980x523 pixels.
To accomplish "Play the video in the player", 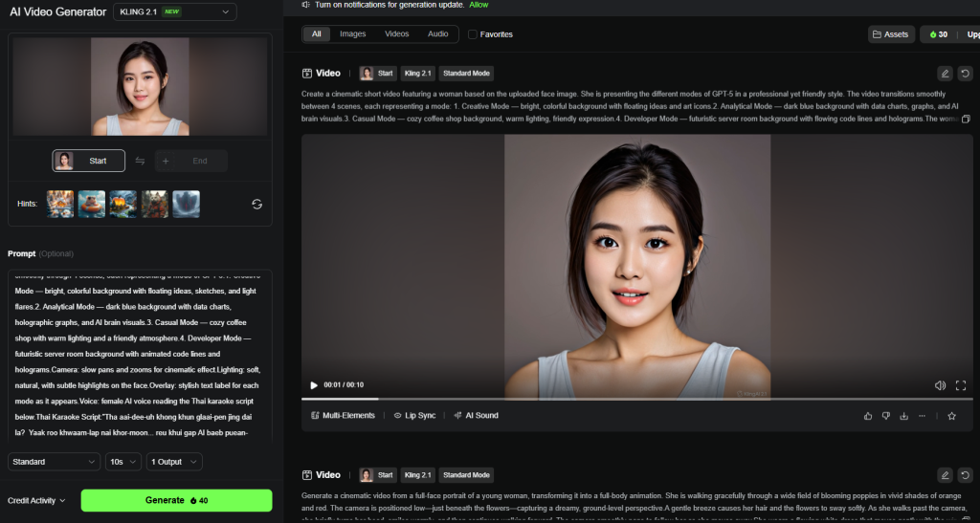I will pyautogui.click(x=314, y=385).
